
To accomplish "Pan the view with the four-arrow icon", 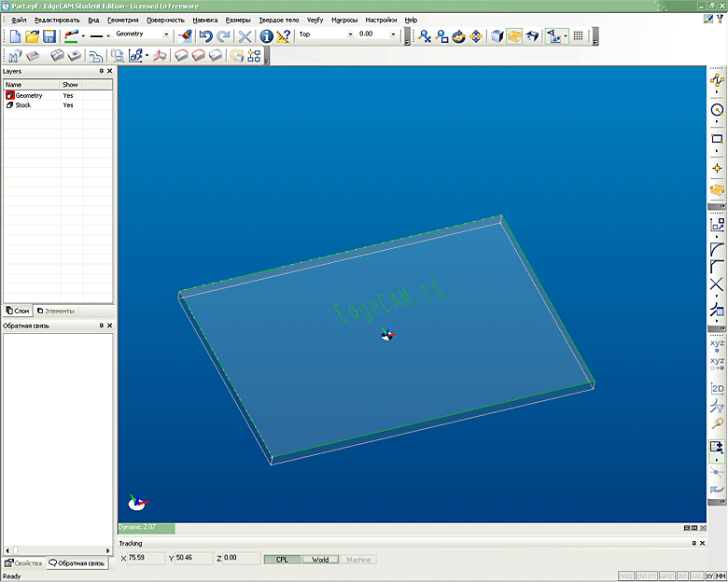I will 476,36.
